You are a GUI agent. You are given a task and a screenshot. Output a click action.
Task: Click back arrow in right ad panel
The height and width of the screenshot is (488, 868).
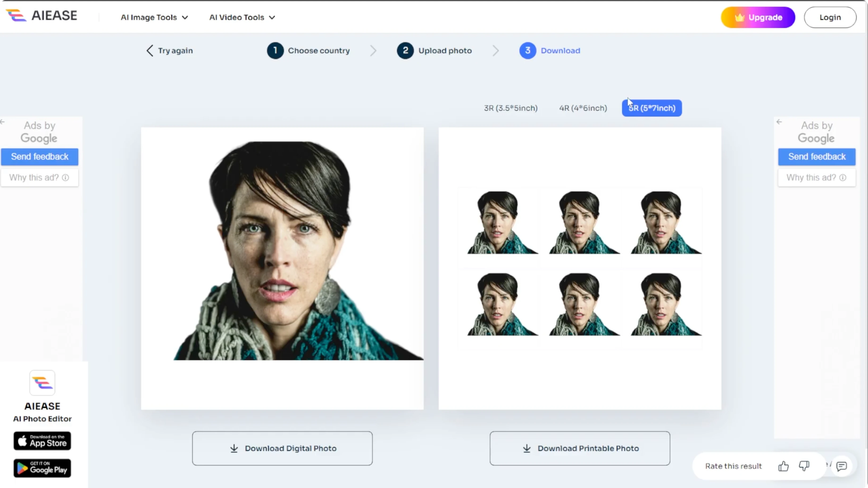pyautogui.click(x=779, y=122)
